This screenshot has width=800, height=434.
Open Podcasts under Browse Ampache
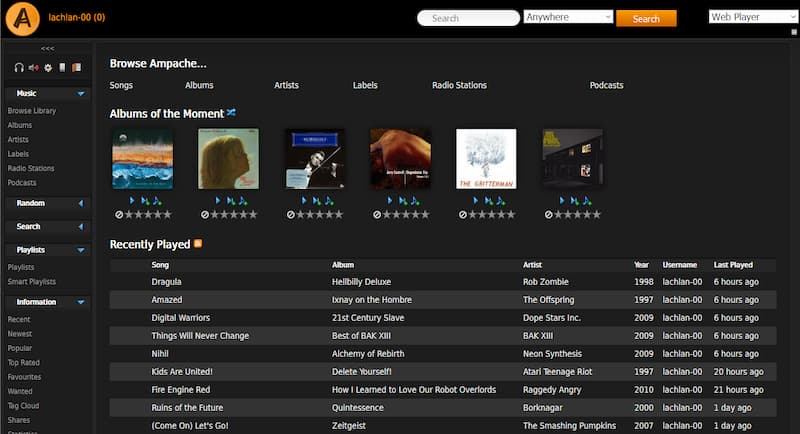pyautogui.click(x=607, y=85)
